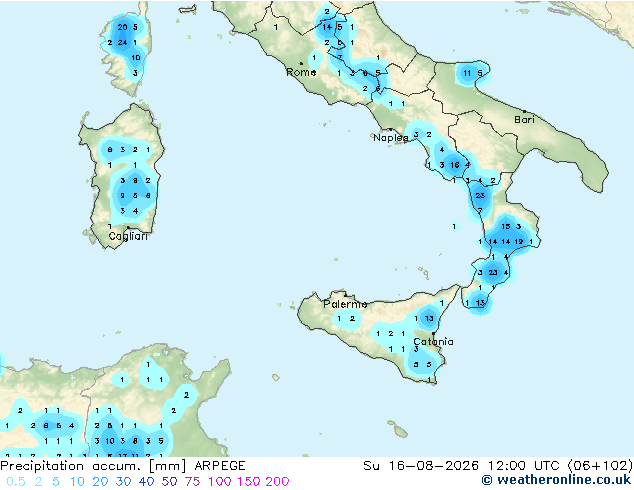Click the 24 value on Corsica

point(122,42)
